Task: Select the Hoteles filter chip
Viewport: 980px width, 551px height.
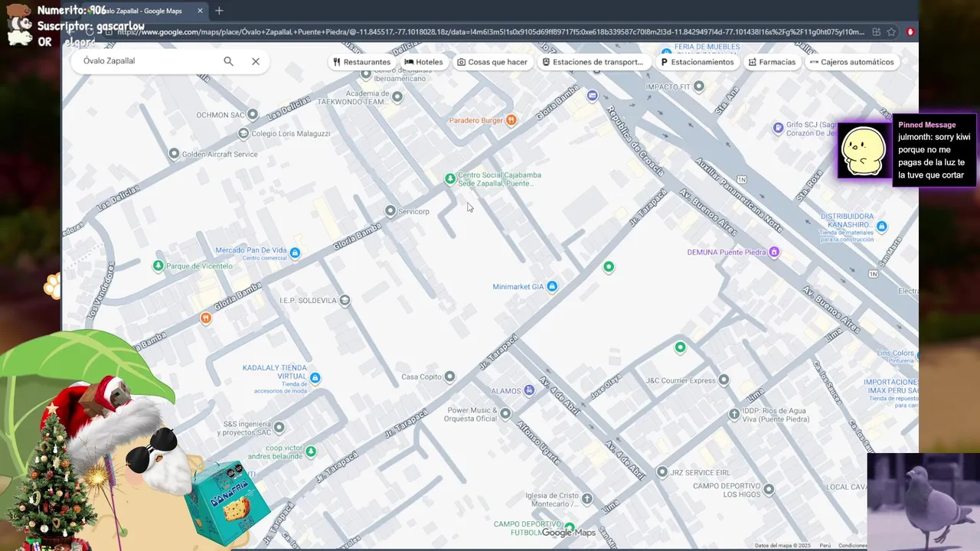Action: [423, 62]
